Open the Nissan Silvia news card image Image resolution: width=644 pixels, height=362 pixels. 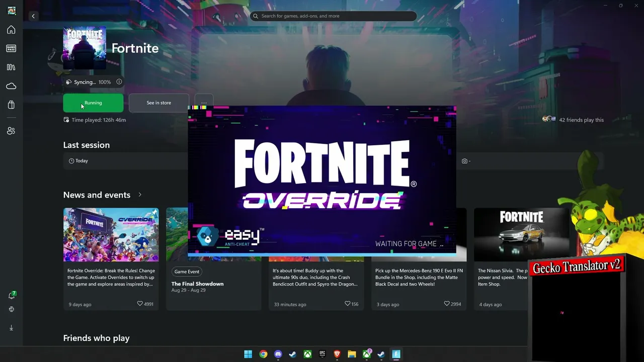click(522, 235)
